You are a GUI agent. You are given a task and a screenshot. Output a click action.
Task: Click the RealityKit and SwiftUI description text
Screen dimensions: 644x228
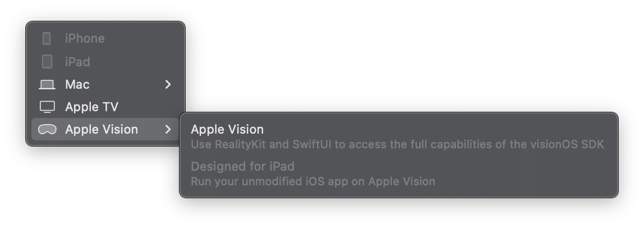pos(397,144)
